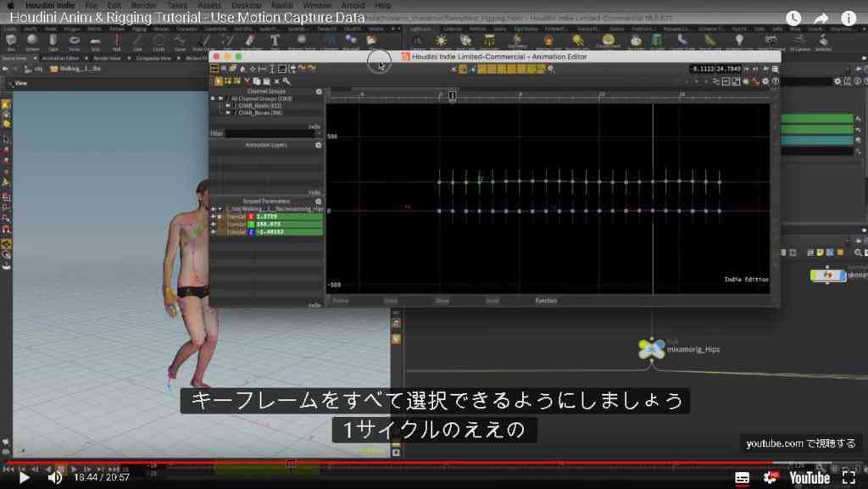Open Scoped Parameters gear menu

point(319,202)
